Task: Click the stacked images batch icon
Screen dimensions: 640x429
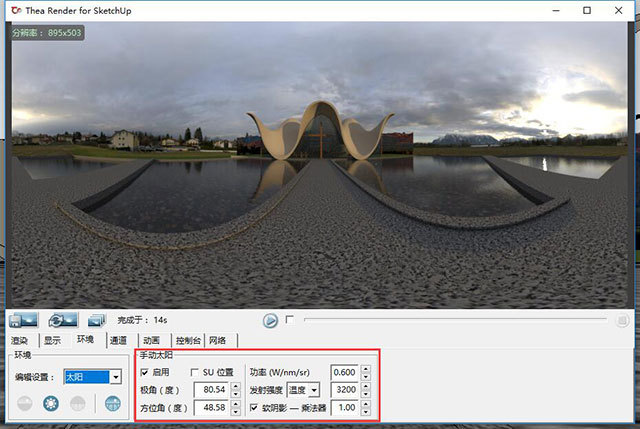Action: pyautogui.click(x=97, y=320)
